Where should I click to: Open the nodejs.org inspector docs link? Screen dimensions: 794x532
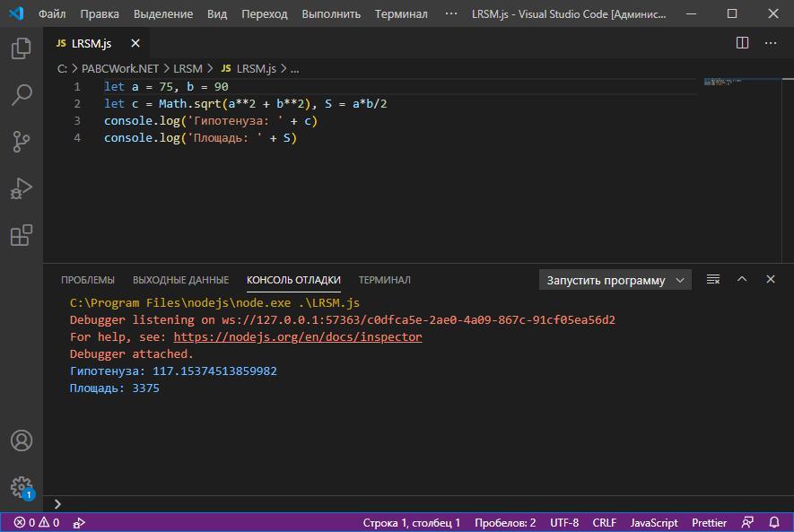[297, 337]
